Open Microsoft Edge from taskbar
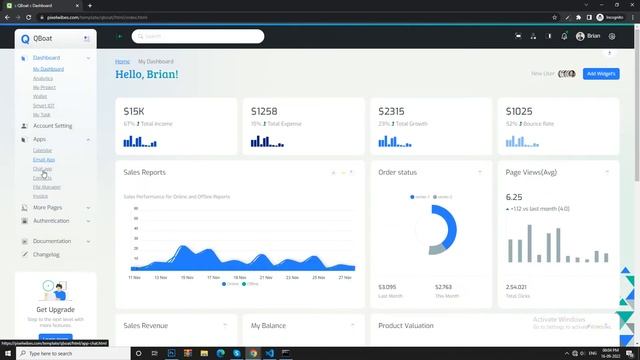 pyautogui.click(x=220, y=353)
